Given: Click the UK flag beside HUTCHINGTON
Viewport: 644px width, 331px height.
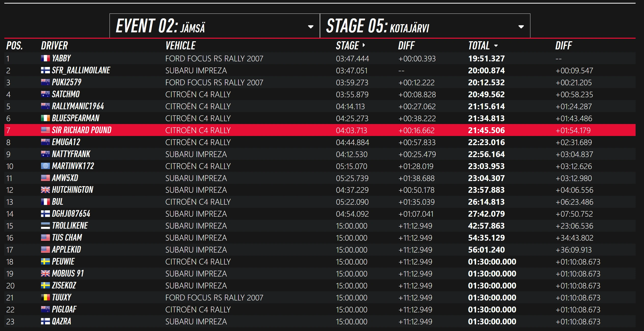Looking at the screenshot, I should pos(45,190).
